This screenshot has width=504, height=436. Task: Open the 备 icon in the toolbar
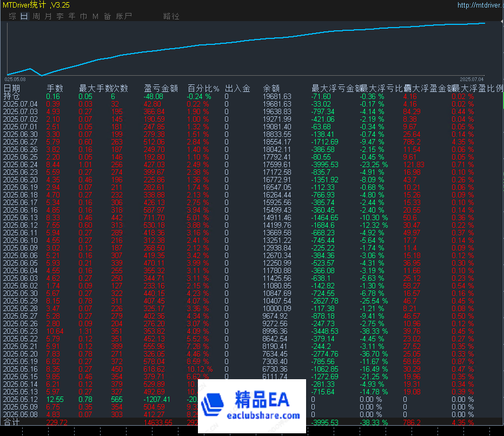107,16
